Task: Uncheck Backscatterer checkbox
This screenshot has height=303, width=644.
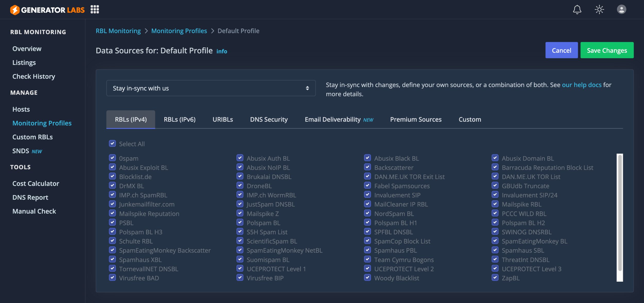Action: [x=367, y=167]
